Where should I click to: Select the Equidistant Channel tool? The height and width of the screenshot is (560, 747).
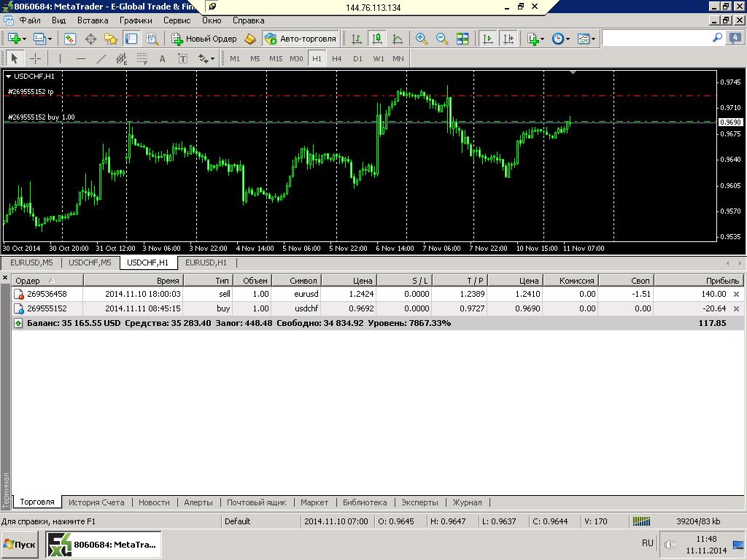point(122,58)
